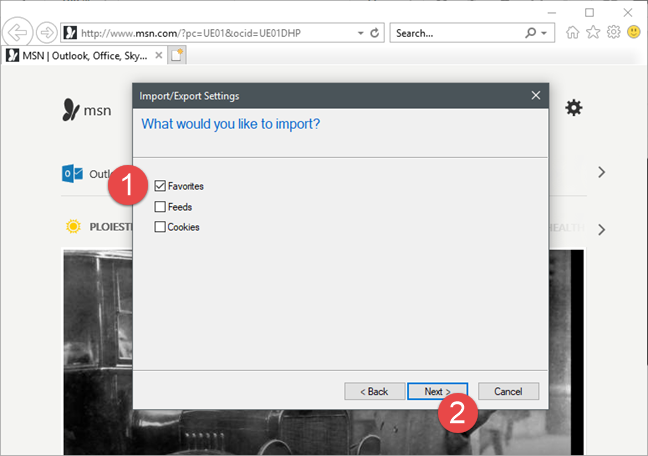Expand the MSN navigation right chevron
The height and width of the screenshot is (456, 648).
click(x=601, y=172)
